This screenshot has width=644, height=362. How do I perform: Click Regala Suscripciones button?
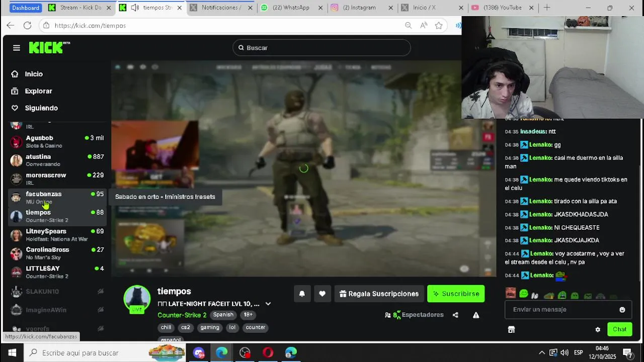(379, 294)
